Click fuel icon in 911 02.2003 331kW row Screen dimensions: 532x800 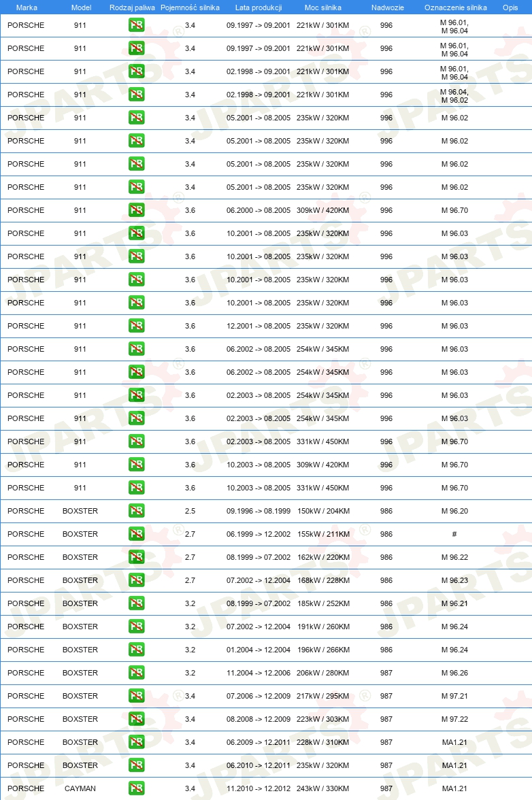[136, 441]
